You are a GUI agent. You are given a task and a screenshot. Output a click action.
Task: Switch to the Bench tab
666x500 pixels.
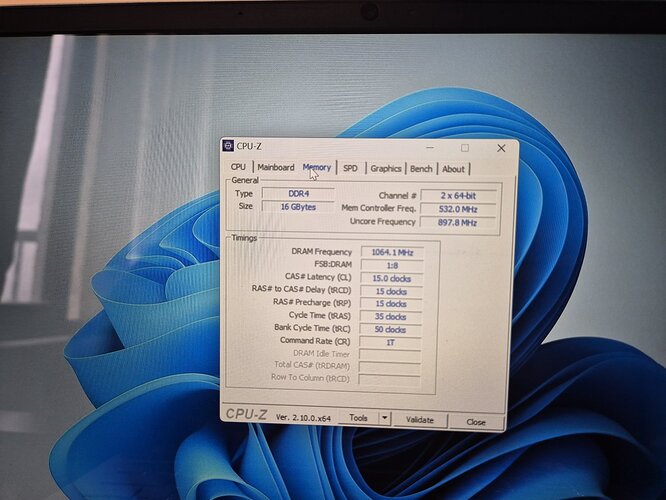click(421, 169)
